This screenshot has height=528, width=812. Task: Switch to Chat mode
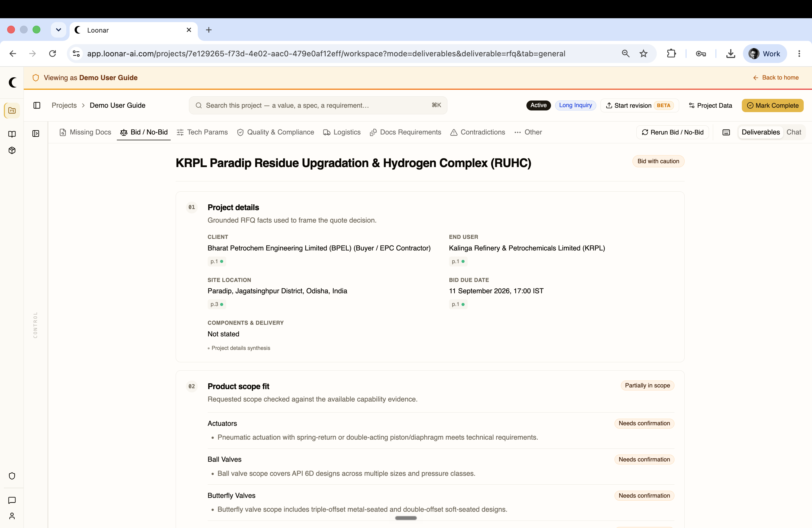pos(793,132)
